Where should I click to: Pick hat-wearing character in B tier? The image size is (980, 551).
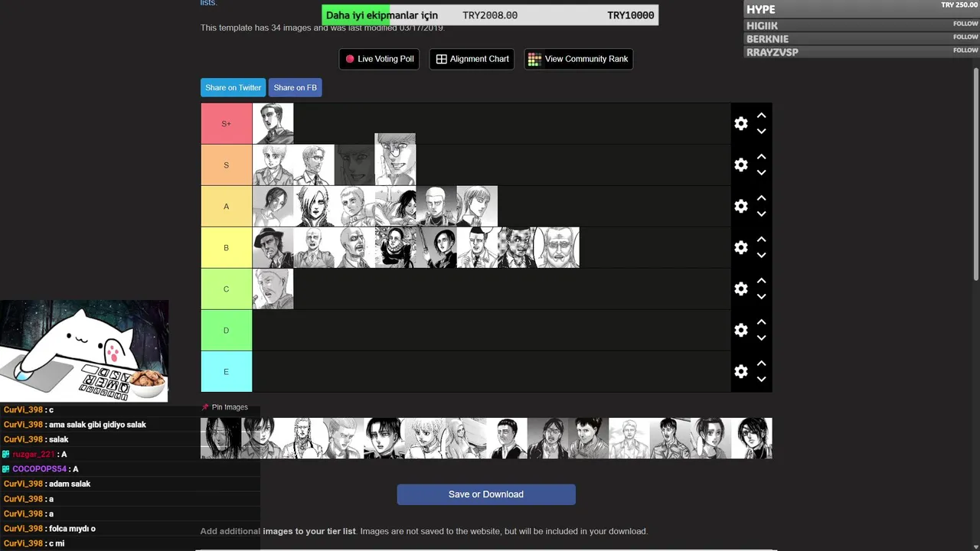click(x=273, y=247)
